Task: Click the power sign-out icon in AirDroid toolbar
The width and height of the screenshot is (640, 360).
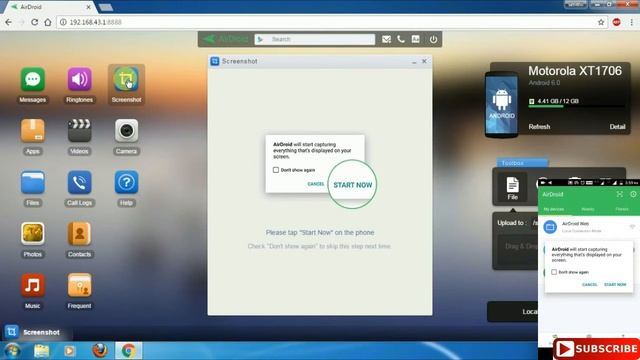Action: click(433, 39)
